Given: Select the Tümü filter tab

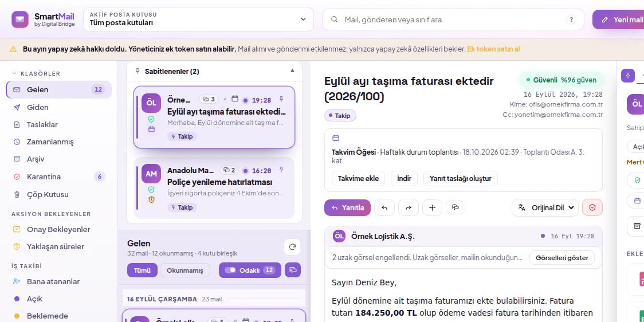Looking at the screenshot, I should coord(142,270).
